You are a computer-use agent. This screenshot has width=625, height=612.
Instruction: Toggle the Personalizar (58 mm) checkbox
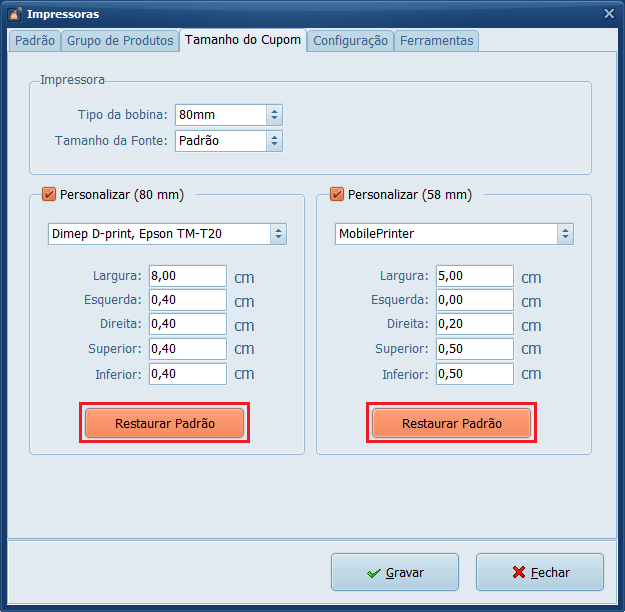(336, 195)
